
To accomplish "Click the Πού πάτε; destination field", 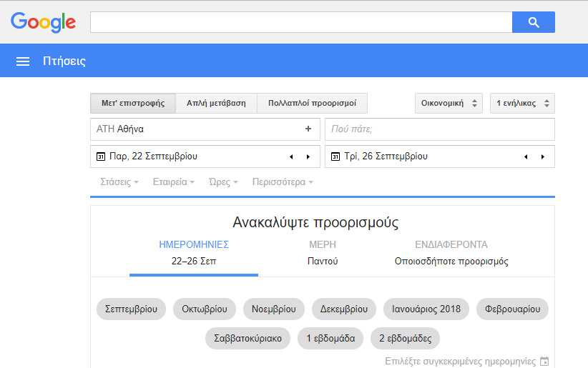I will [x=439, y=129].
